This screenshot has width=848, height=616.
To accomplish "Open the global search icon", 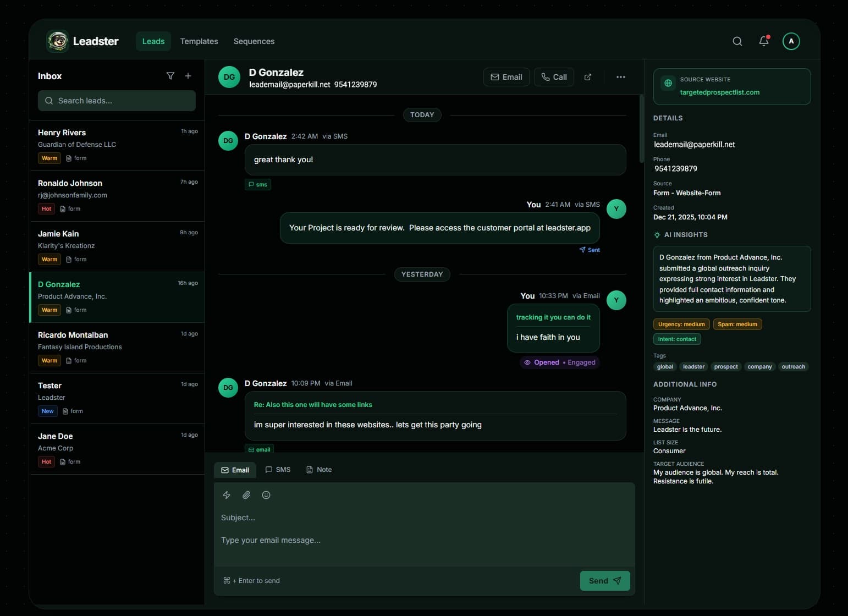I will tap(737, 41).
